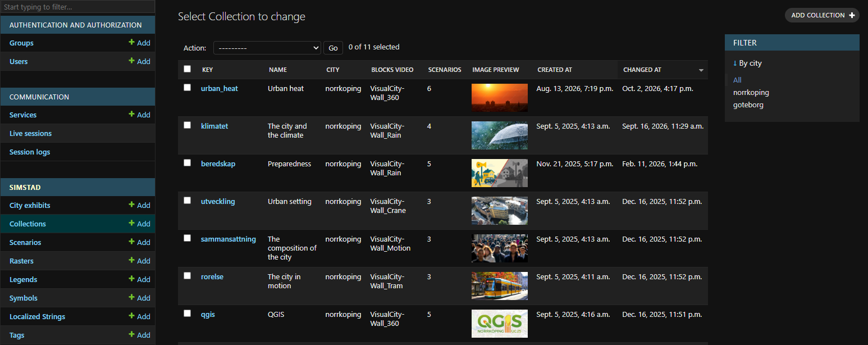Select the utveckling row checkbox
The height and width of the screenshot is (345, 868).
tap(188, 201)
